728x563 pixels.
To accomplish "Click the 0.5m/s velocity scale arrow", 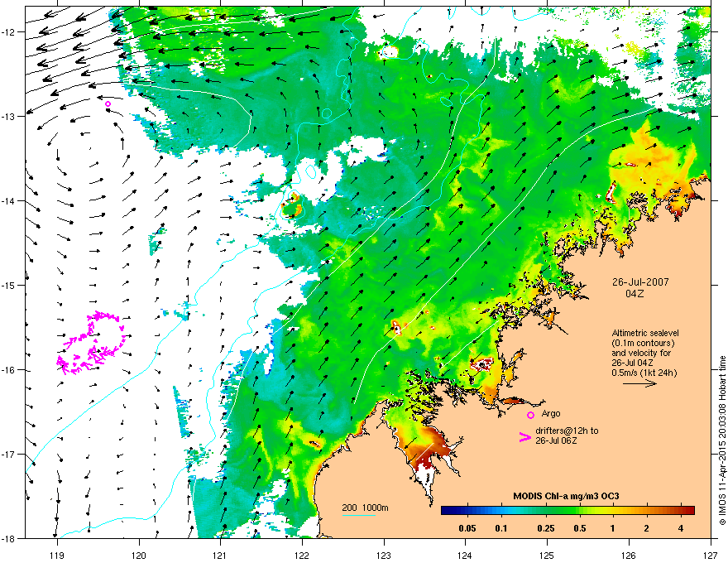I will click(x=639, y=383).
